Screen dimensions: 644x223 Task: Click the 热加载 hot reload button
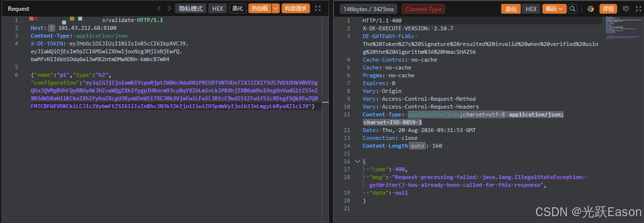click(260, 9)
